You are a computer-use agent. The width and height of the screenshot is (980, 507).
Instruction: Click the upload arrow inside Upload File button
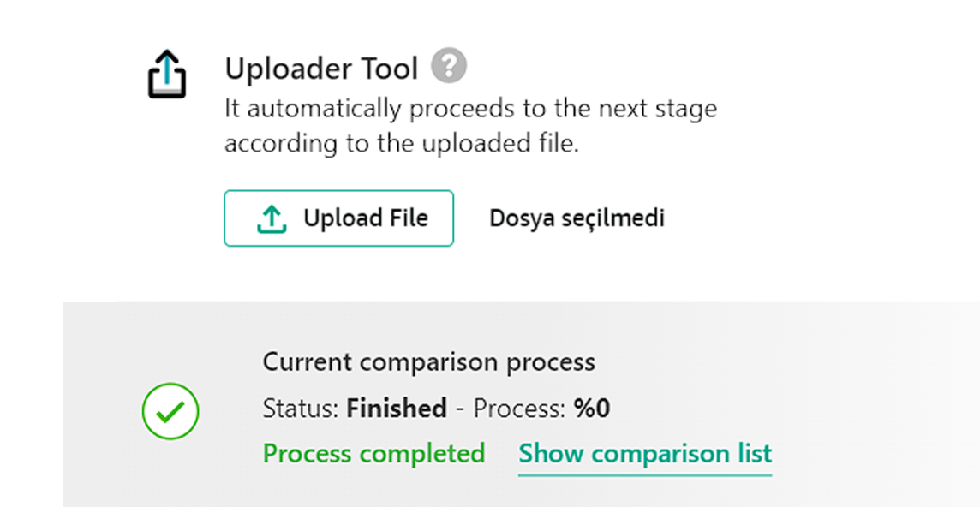(272, 218)
